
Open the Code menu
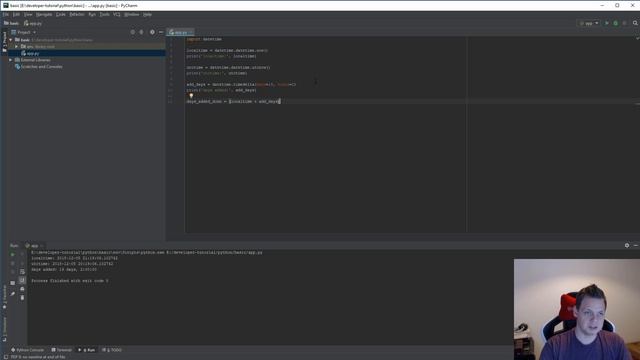click(x=61, y=14)
